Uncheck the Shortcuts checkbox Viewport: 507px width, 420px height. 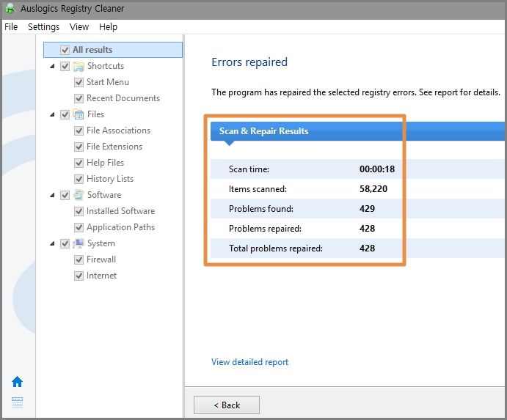coord(65,66)
